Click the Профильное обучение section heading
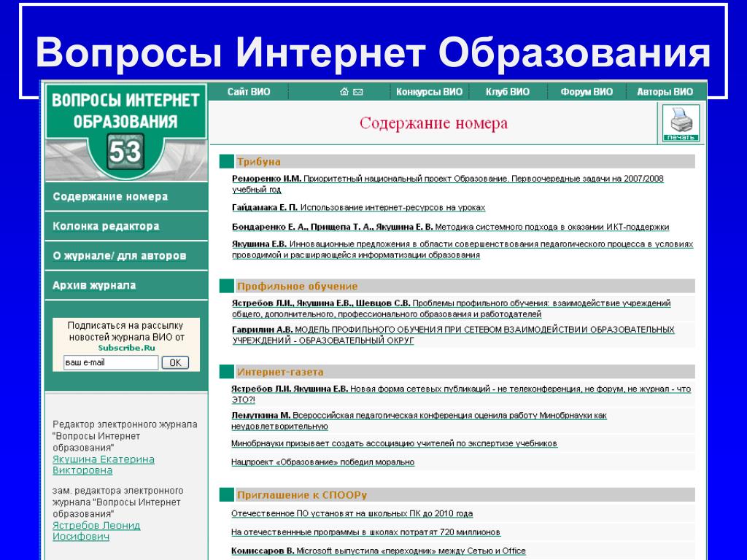The height and width of the screenshot is (560, 747). 298,286
